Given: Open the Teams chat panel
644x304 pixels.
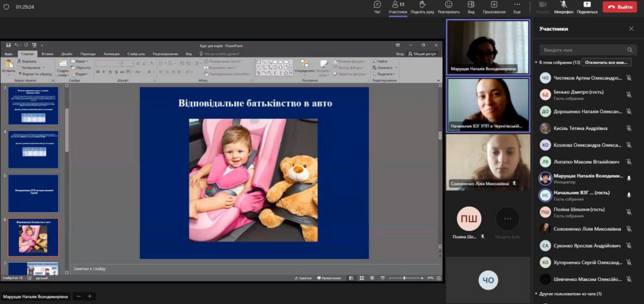Looking at the screenshot, I should (377, 7).
